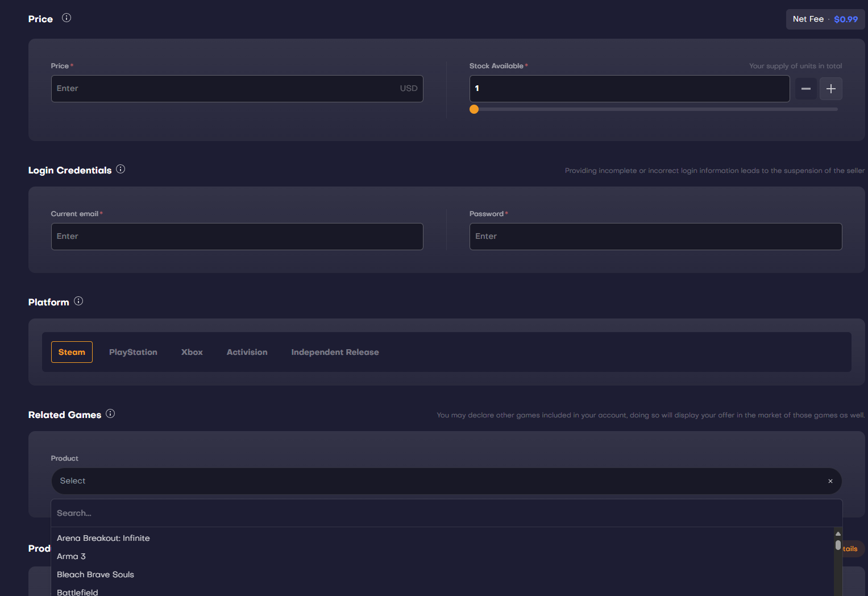Pick Bleach Brave Souls from the list
The image size is (868, 596).
[x=95, y=574]
